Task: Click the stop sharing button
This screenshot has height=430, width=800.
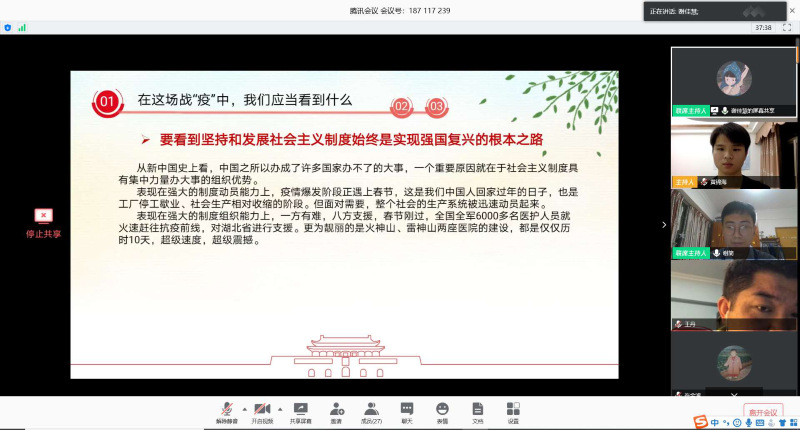Action: click(x=43, y=222)
